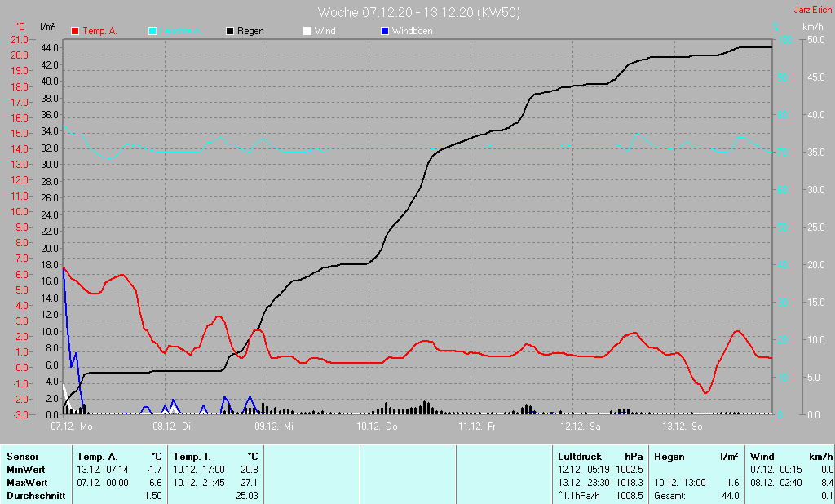Click the '1008.5' average pressure value
Image resolution: width=835 pixels, height=504 pixels.
pos(630,496)
